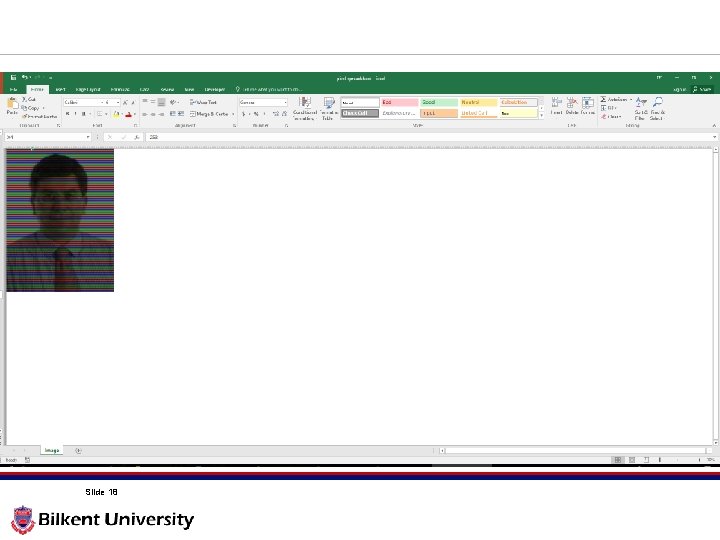Viewport: 720px width, 540px height.
Task: Decrease the decimal places
Action: click(x=284, y=114)
